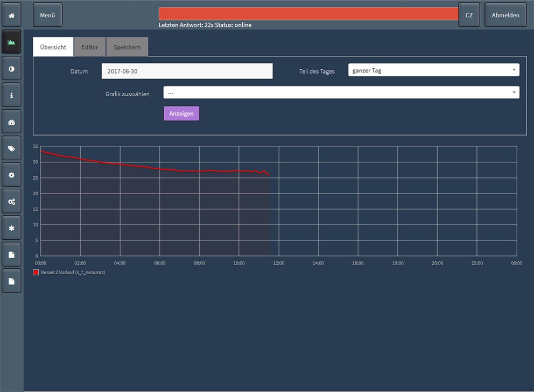The image size is (534, 392).
Task: Click the home icon in sidebar
Action: pyautogui.click(x=11, y=16)
